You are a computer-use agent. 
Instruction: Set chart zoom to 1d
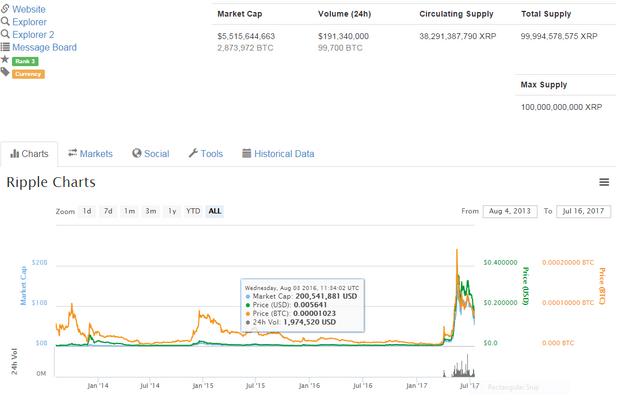tap(87, 211)
